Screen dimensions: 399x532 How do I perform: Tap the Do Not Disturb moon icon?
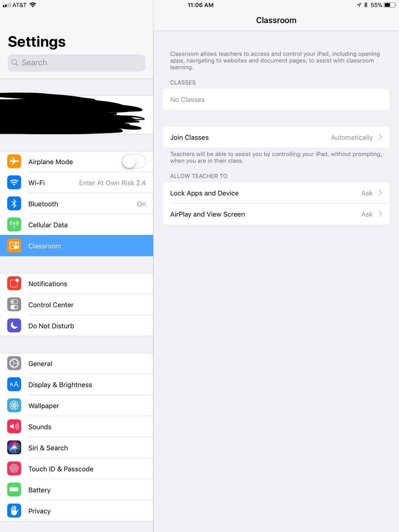tap(14, 326)
